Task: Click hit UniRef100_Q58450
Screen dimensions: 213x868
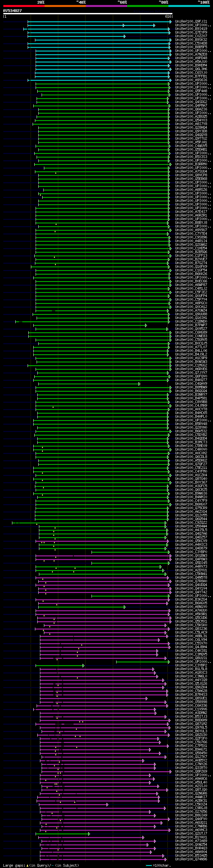Action: point(191,754)
